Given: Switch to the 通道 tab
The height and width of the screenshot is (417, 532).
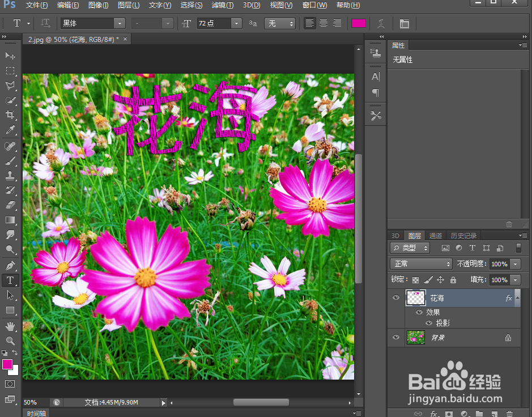Looking at the screenshot, I should click(435, 236).
